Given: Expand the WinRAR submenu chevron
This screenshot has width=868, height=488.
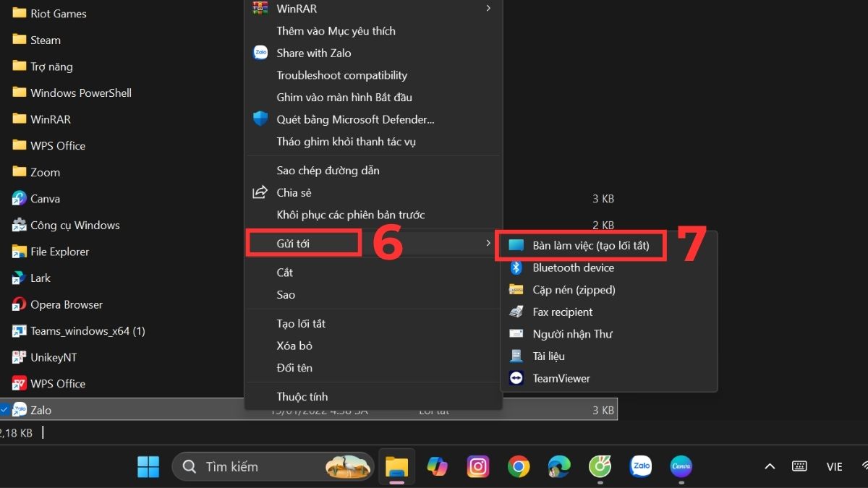Looking at the screenshot, I should tap(488, 9).
